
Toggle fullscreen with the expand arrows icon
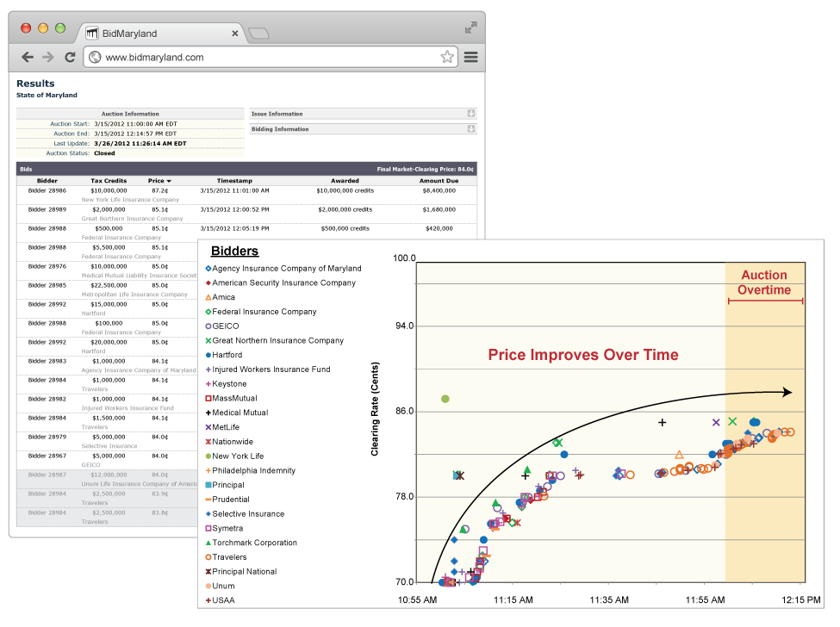(471, 28)
